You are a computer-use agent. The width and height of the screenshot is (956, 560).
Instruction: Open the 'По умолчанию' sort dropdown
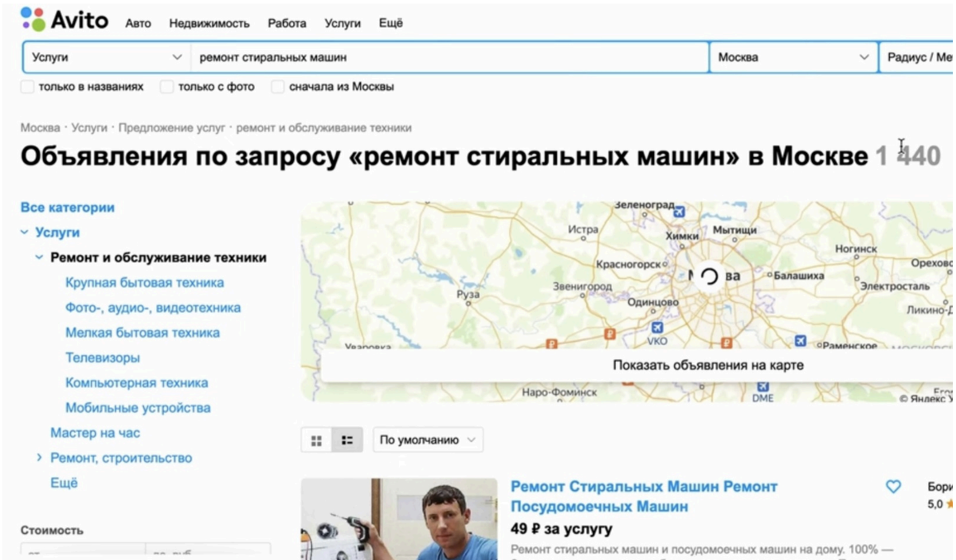point(428,440)
